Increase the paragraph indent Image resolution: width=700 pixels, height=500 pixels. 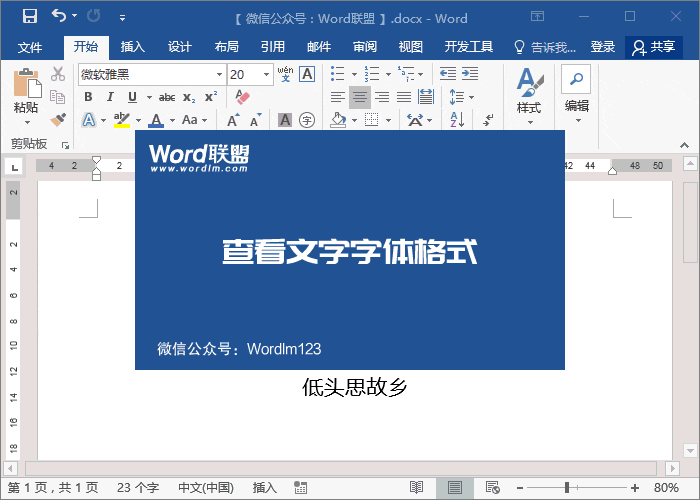(x=470, y=73)
